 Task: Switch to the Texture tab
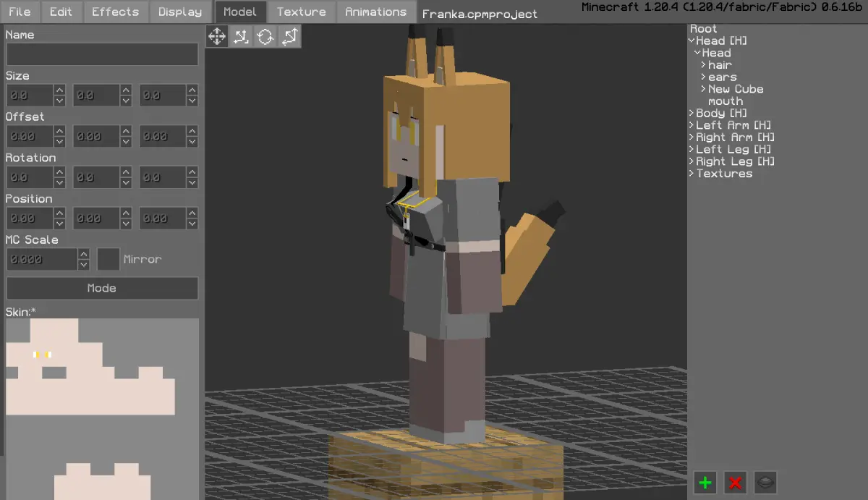(x=301, y=12)
